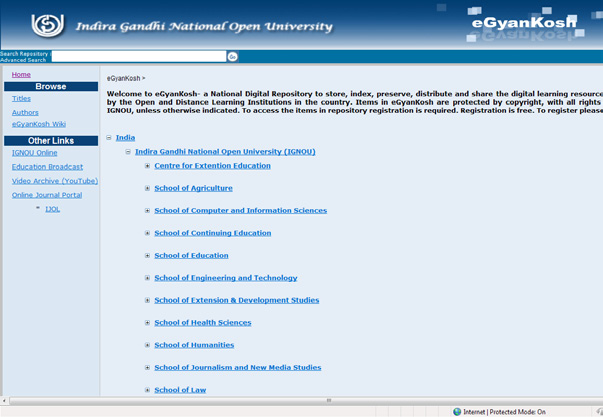Expand Centre for Extention Education node

click(x=147, y=166)
